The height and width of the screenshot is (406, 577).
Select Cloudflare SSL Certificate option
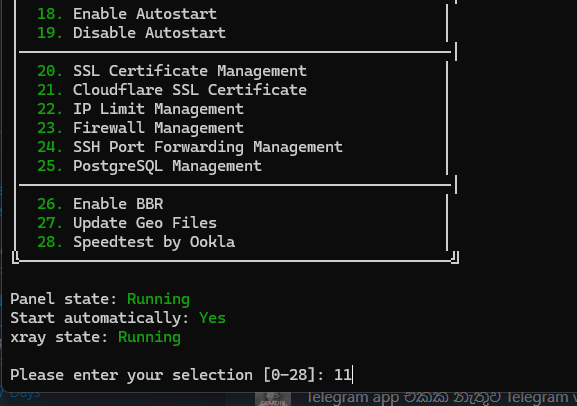point(172,90)
